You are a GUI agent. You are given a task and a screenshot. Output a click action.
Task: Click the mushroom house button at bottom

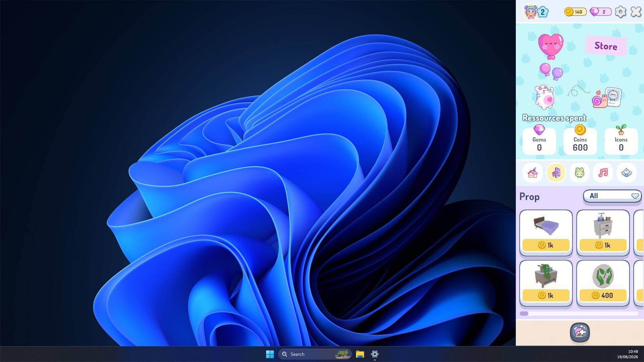point(580,332)
